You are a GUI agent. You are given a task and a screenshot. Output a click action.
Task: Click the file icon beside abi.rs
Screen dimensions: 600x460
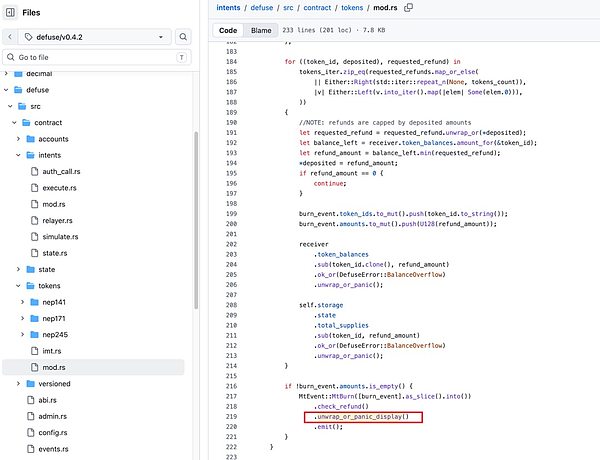pos(31,400)
